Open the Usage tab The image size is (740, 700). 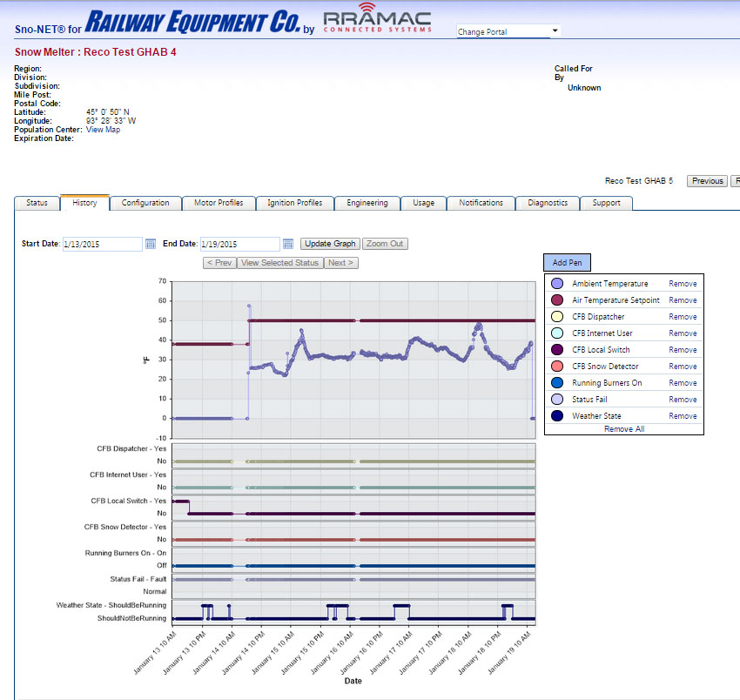coord(423,203)
